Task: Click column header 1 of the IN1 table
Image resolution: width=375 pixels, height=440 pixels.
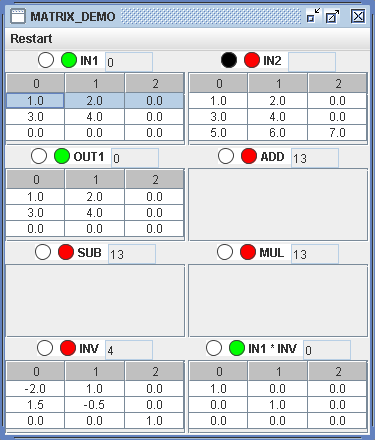Action: tap(95, 83)
